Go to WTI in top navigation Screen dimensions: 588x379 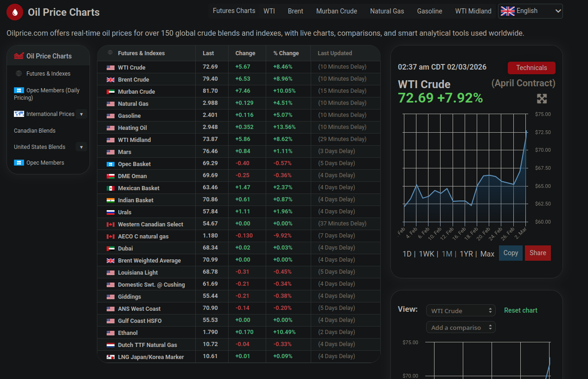(x=269, y=11)
